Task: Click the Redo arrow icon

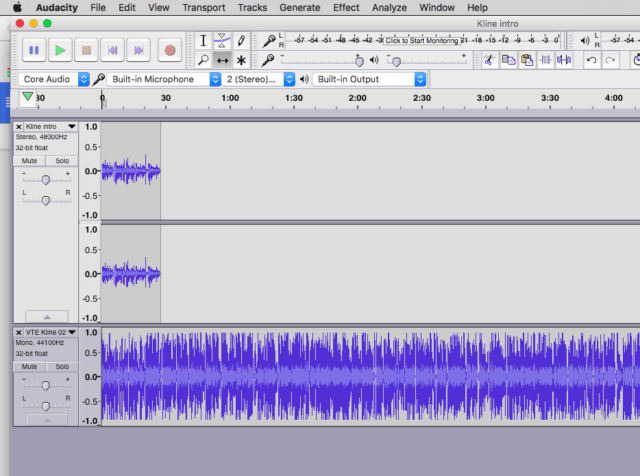Action: point(610,60)
